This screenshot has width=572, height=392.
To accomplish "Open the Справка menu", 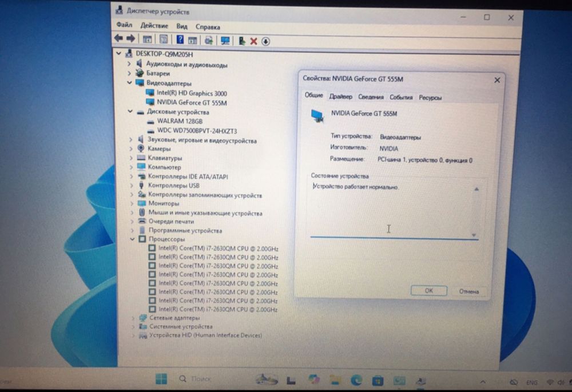I will (x=208, y=27).
